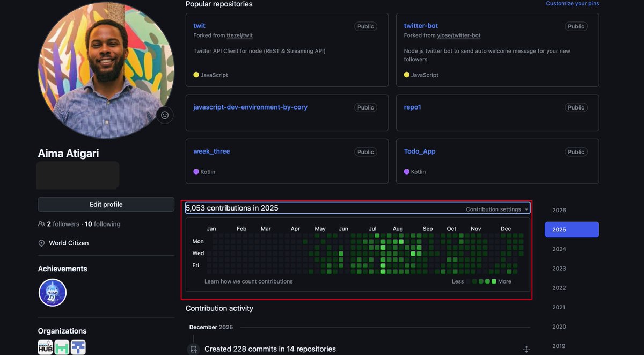Click the Public badge on Todo_App card

click(x=576, y=152)
